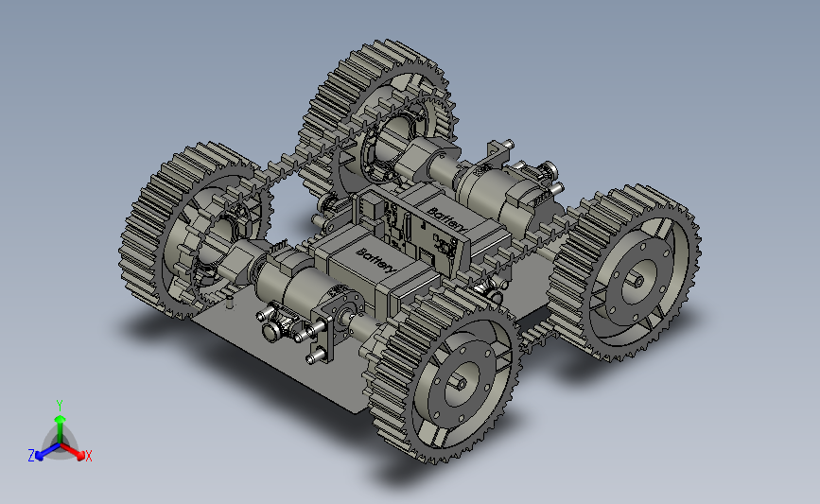
Task: Select the wheel at the bottom of the view
Action: tap(445, 374)
